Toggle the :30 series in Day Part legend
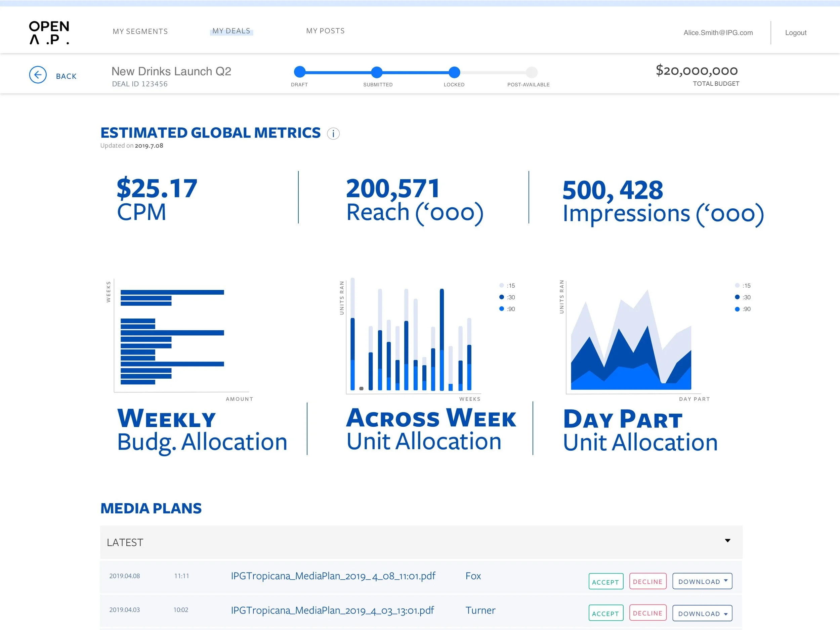 tap(737, 297)
